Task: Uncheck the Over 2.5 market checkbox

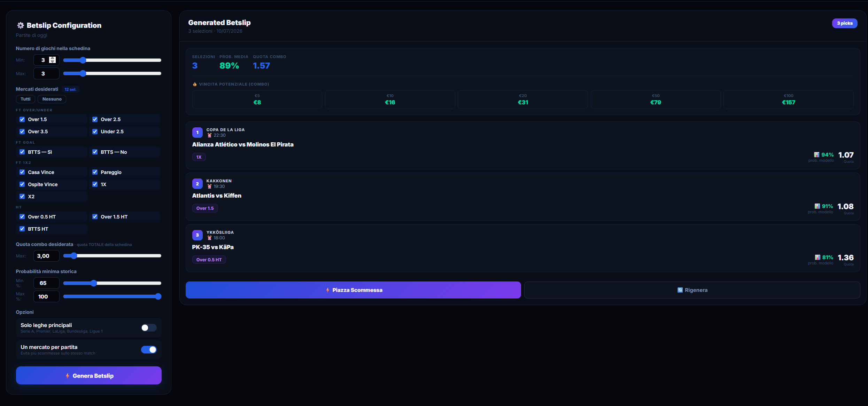Action: tap(95, 119)
